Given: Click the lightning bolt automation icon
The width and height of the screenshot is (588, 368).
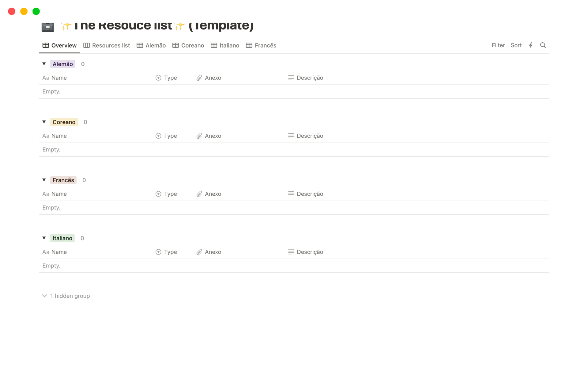Looking at the screenshot, I should pyautogui.click(x=531, y=45).
